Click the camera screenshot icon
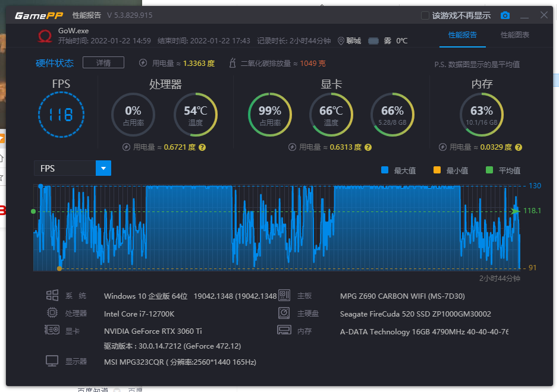Viewport: 559px width, 392px height. [x=505, y=15]
